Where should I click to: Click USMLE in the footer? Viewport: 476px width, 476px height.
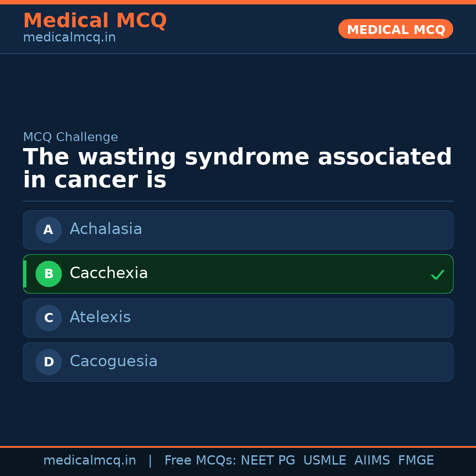(x=324, y=461)
